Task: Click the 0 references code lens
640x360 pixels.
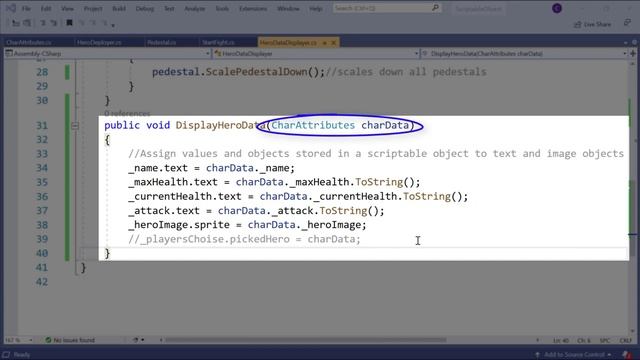Action: (127, 113)
